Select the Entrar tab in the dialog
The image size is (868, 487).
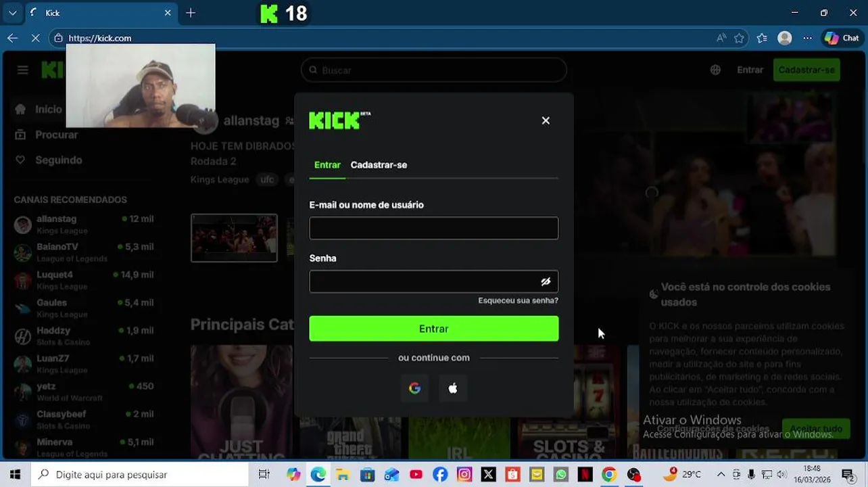(327, 165)
